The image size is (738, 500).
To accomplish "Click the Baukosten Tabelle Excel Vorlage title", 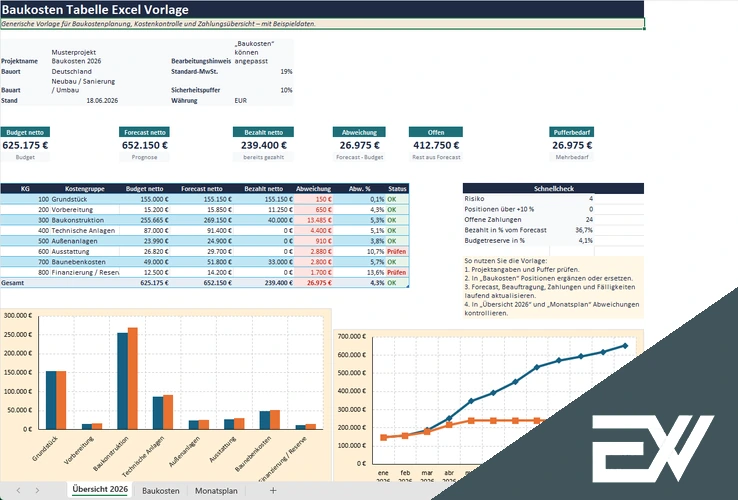I will tap(96, 9).
